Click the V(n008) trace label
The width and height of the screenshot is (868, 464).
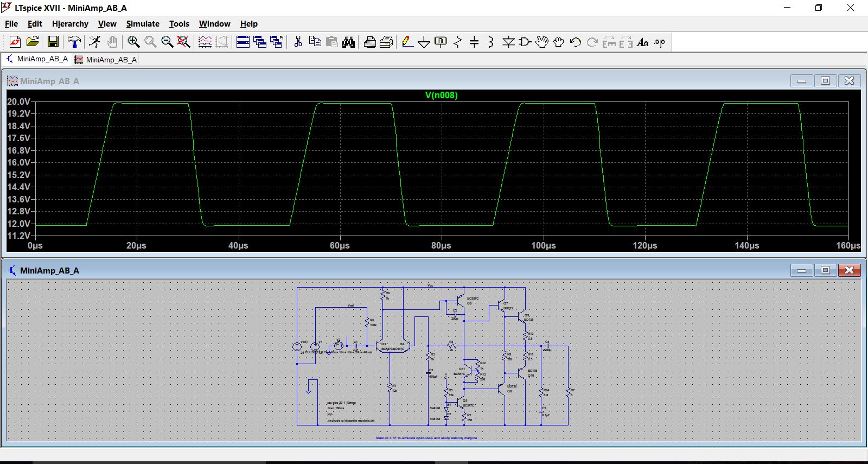click(x=441, y=96)
